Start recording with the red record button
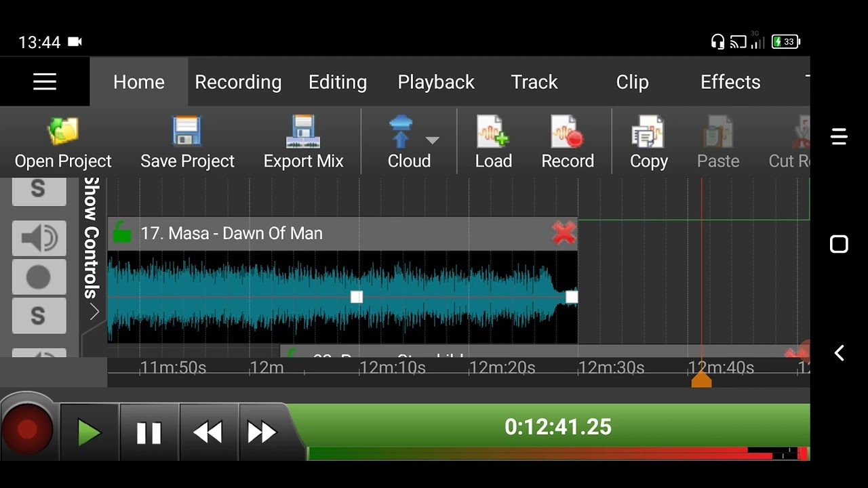Viewport: 868px width, 488px height. (x=27, y=430)
